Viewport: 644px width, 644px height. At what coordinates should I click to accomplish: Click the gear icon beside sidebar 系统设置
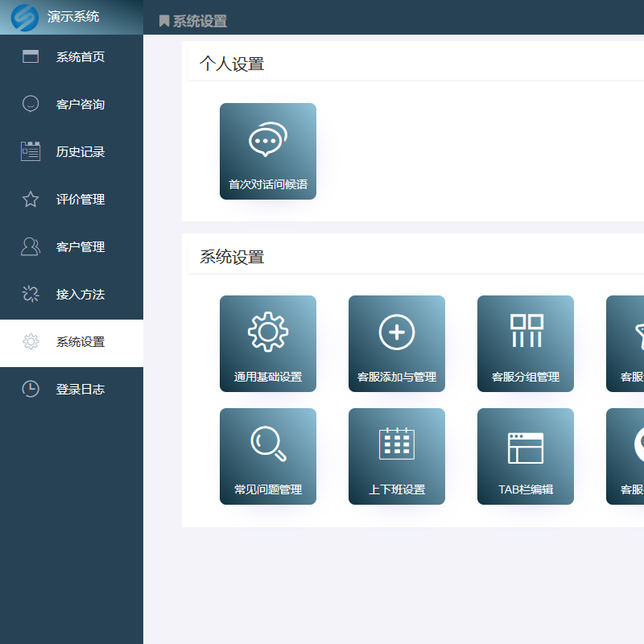coord(31,341)
